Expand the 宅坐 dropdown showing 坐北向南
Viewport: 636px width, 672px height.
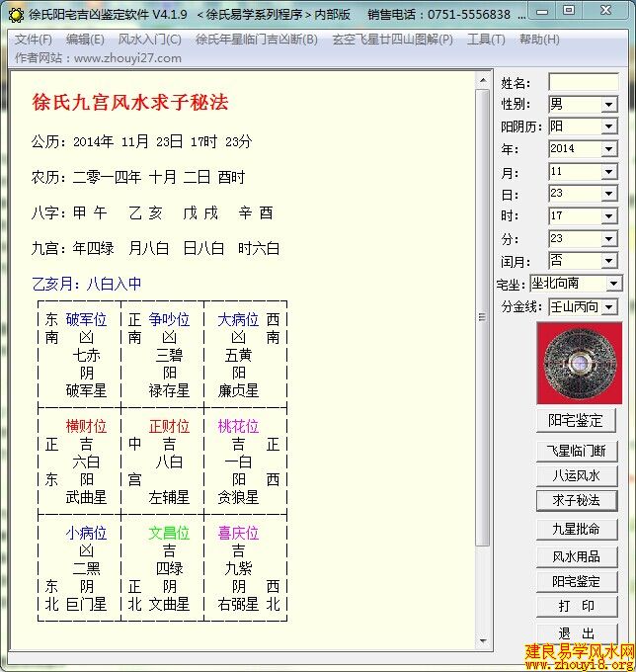tap(613, 284)
